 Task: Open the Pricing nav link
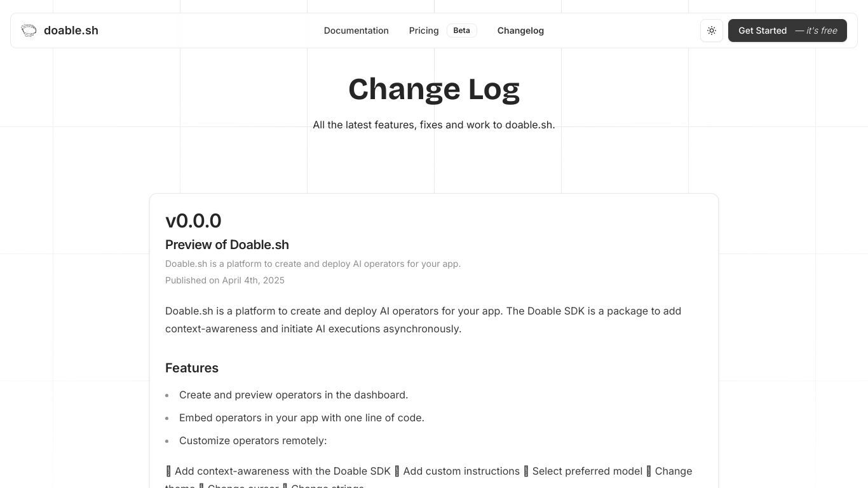tap(424, 30)
